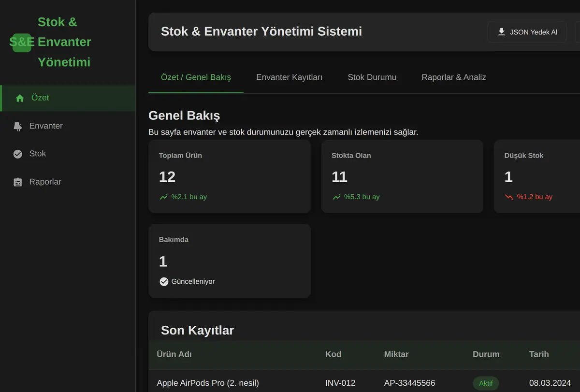Click the Stok & Envanter Yönetimi sidebar title
Image resolution: width=580 pixels, height=392 pixels.
pos(64,42)
